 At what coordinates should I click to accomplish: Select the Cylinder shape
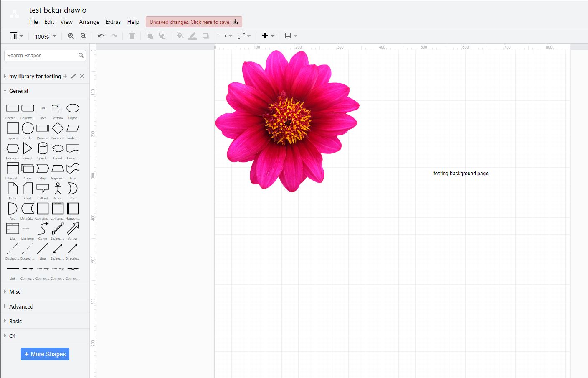pos(43,148)
